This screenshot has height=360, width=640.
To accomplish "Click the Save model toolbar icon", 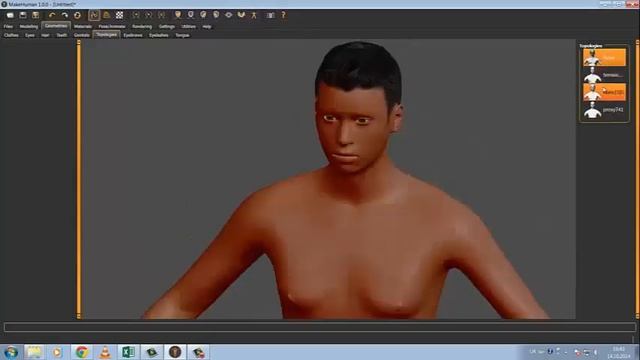I will pyautogui.click(x=23, y=15).
